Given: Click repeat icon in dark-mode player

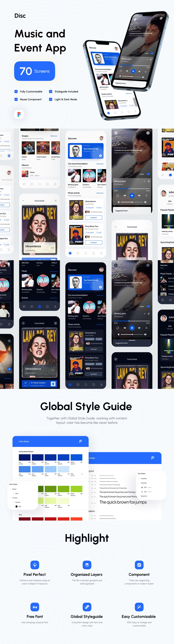Looking at the screenshot, I should pos(118,328).
